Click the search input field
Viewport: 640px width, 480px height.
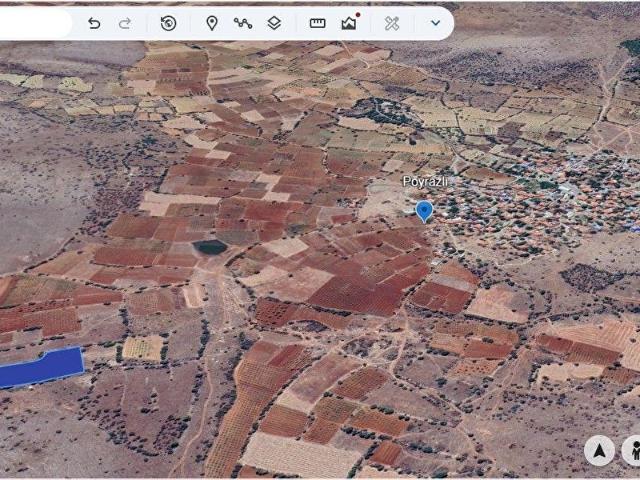point(35,23)
